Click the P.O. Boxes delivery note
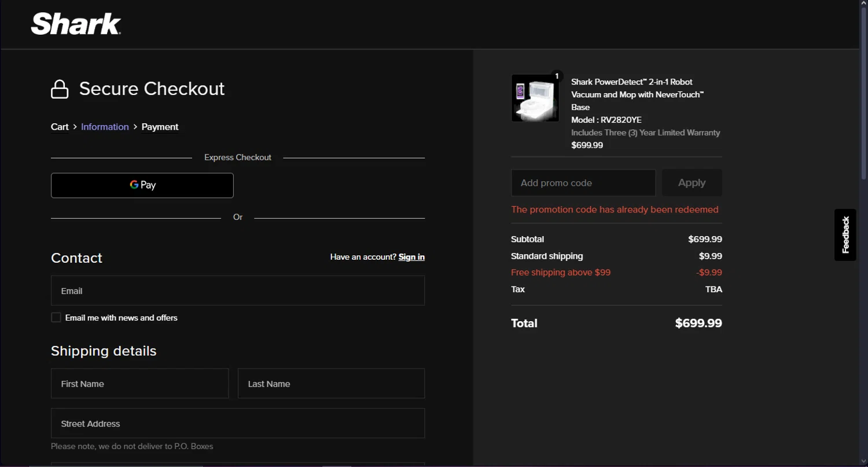The image size is (868, 467). click(132, 446)
